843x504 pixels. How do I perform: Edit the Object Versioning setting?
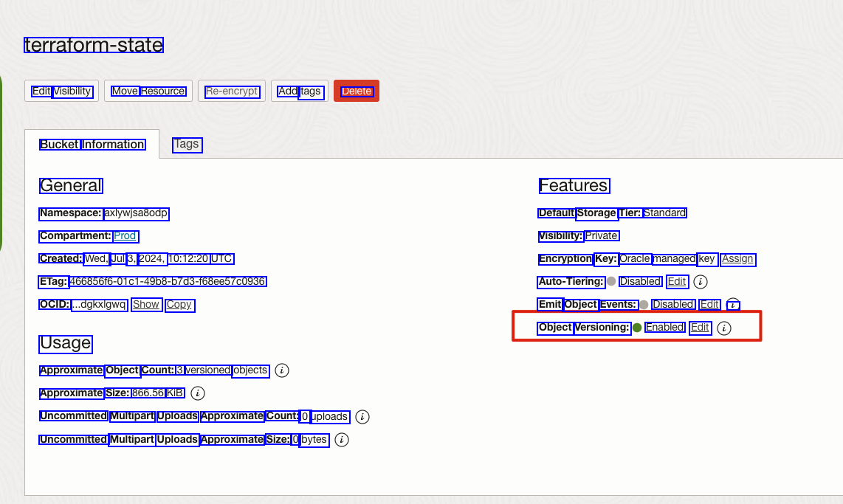pyautogui.click(x=700, y=328)
